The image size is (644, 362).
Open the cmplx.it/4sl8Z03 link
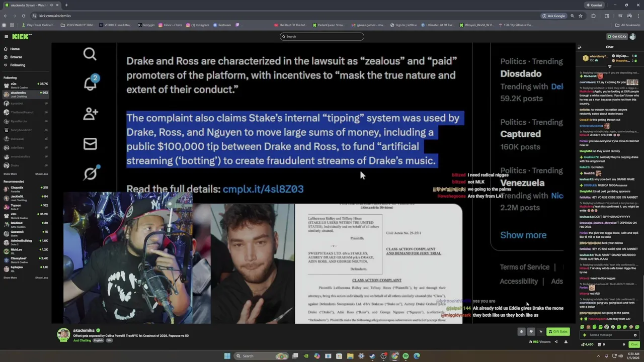coord(263,189)
